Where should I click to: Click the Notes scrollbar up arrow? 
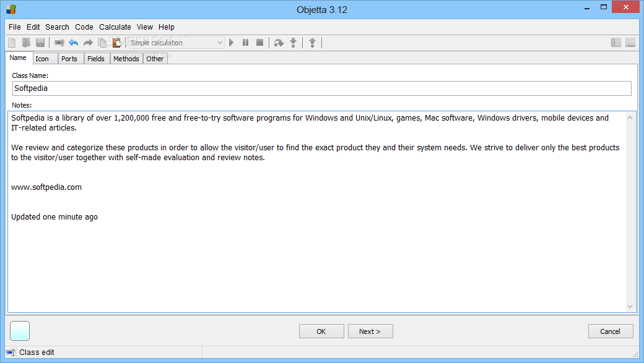(630, 117)
